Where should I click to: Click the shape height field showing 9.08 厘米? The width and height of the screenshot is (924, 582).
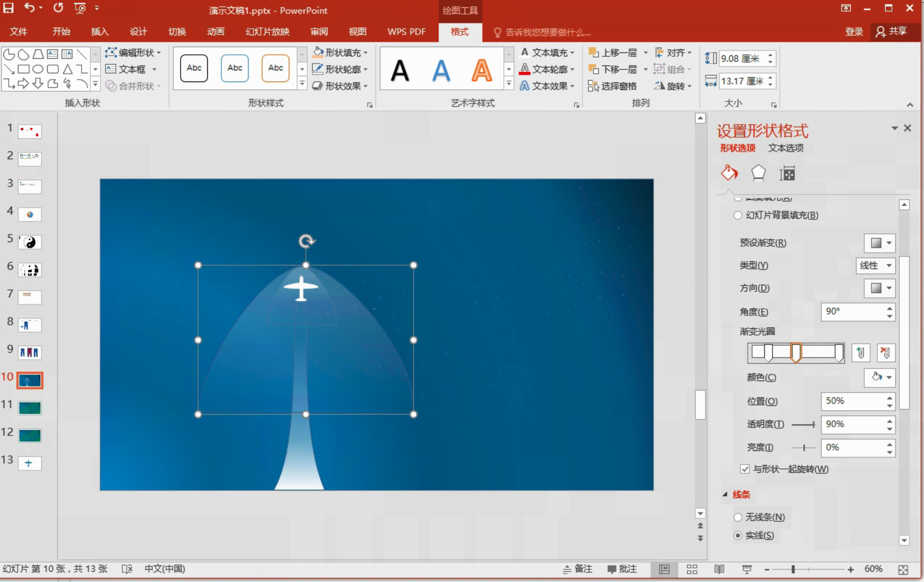point(742,59)
